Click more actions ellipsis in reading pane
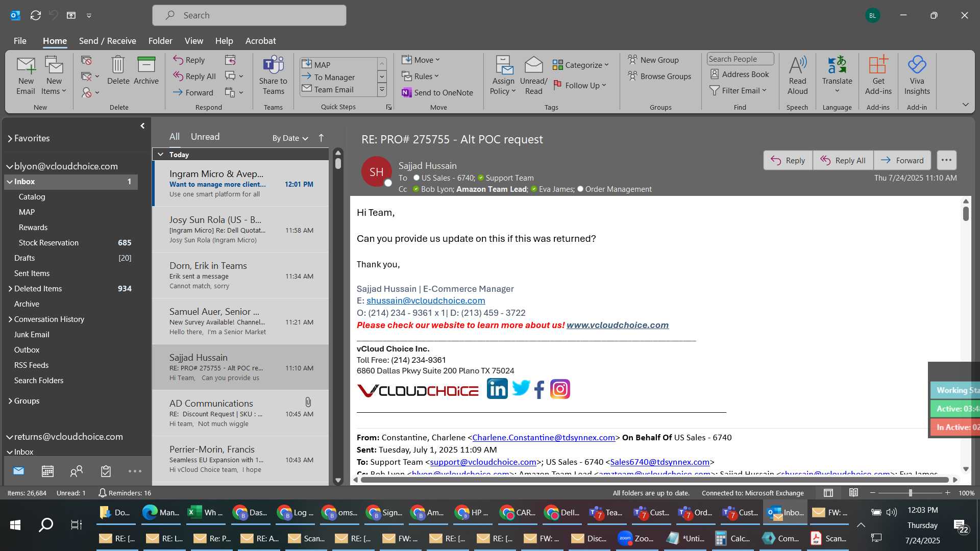The height and width of the screenshot is (551, 980). pos(946,160)
